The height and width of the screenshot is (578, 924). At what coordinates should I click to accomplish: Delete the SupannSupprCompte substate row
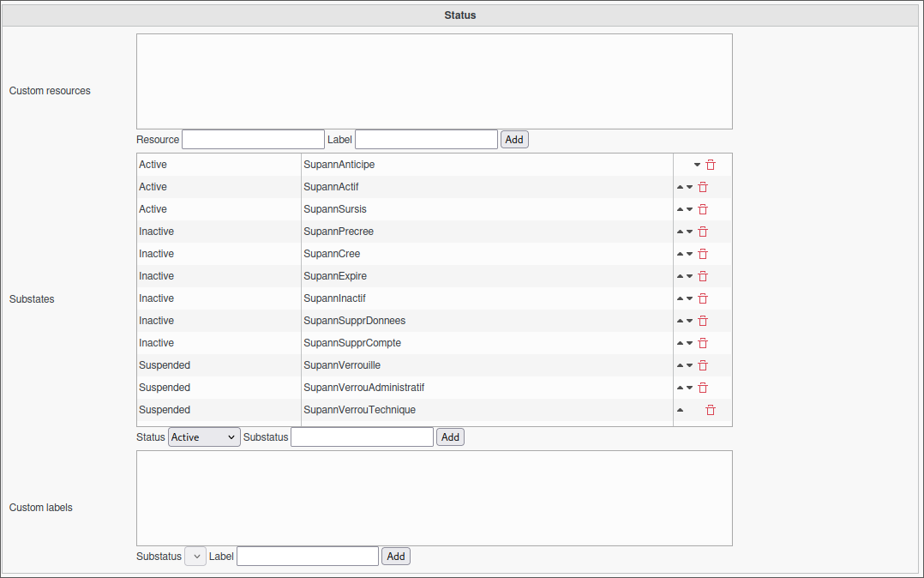point(703,343)
